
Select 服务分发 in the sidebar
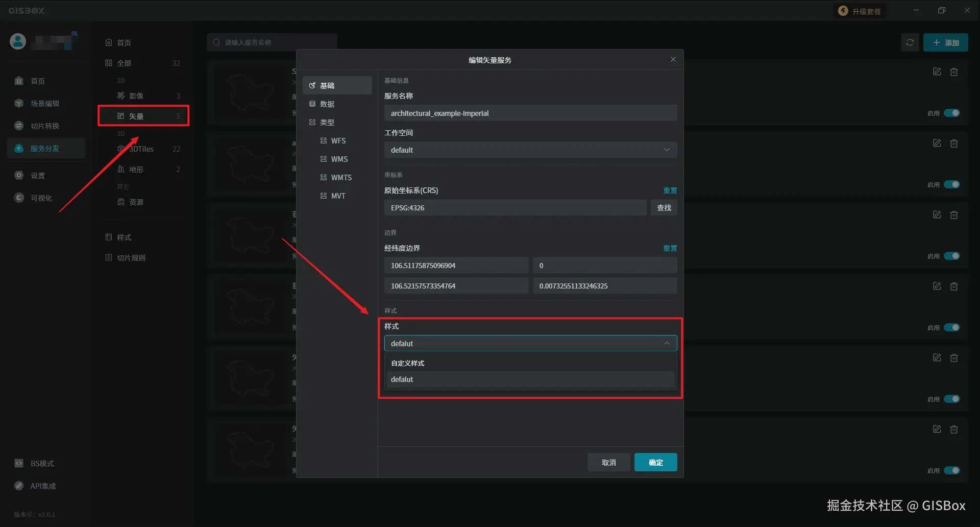point(46,148)
